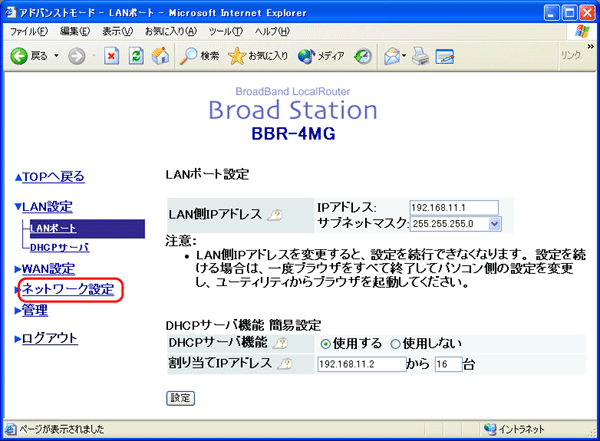The image size is (600, 441).
Task: Click the 設定 submit button
Action: (180, 398)
